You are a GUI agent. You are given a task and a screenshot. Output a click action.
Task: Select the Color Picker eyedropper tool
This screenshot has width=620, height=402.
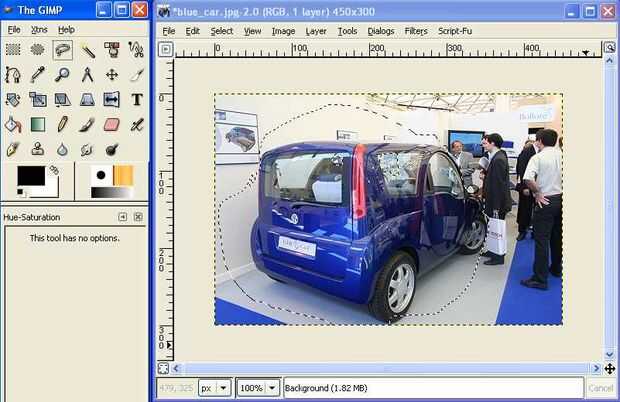coord(38,75)
